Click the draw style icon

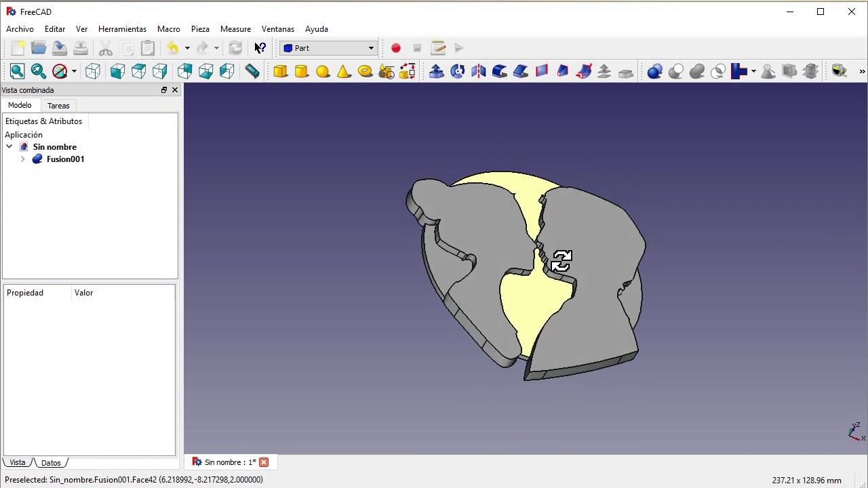click(60, 71)
